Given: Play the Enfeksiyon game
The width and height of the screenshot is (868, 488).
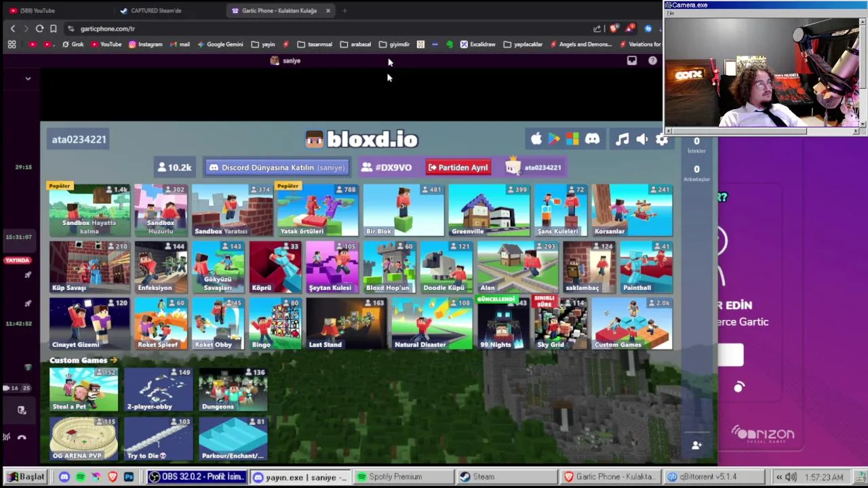Looking at the screenshot, I should coord(161,266).
